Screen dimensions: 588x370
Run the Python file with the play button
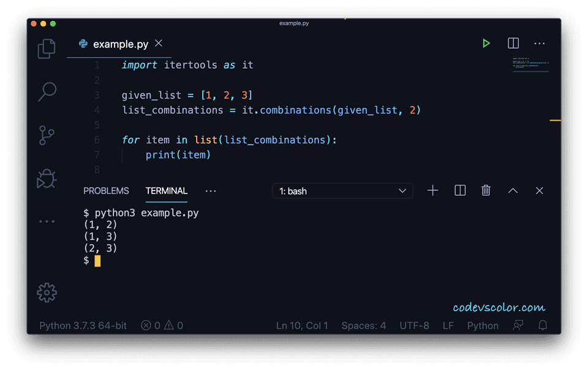click(x=486, y=43)
